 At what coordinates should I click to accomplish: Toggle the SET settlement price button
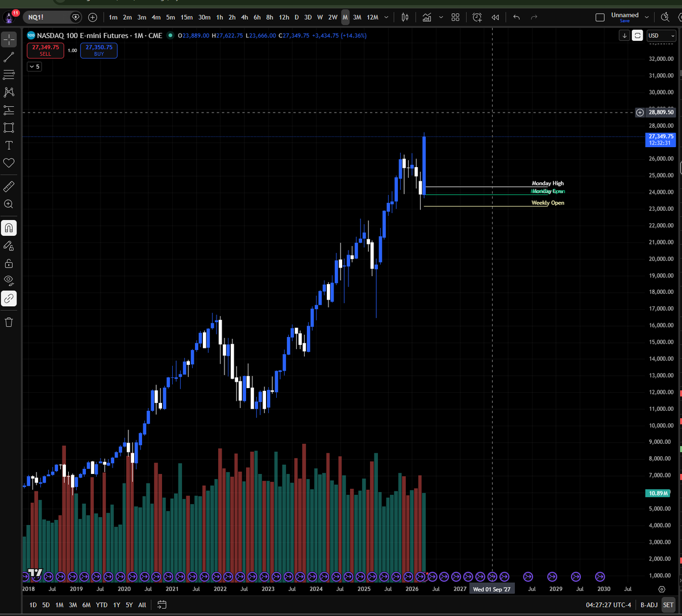668,605
